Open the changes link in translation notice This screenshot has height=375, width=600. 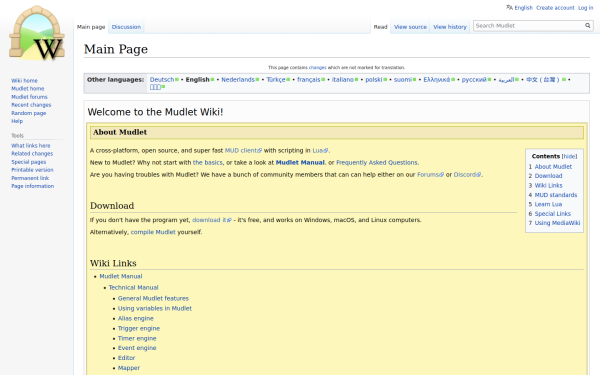(318, 67)
